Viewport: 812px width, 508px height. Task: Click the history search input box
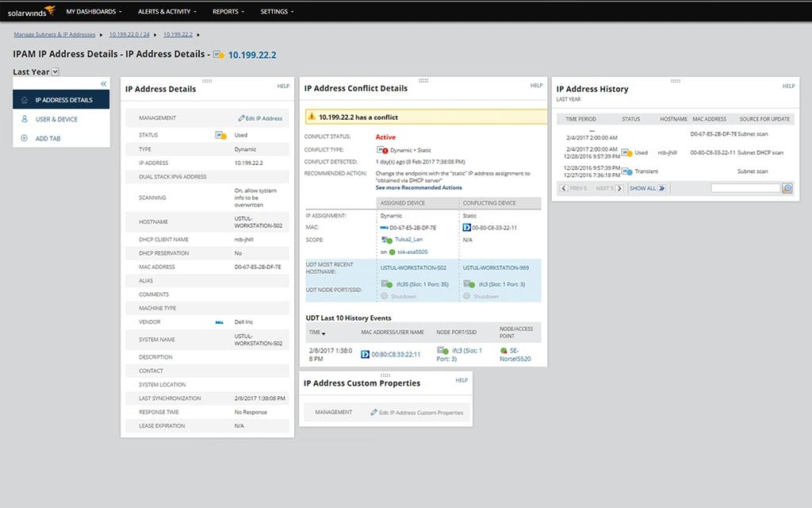(x=745, y=187)
